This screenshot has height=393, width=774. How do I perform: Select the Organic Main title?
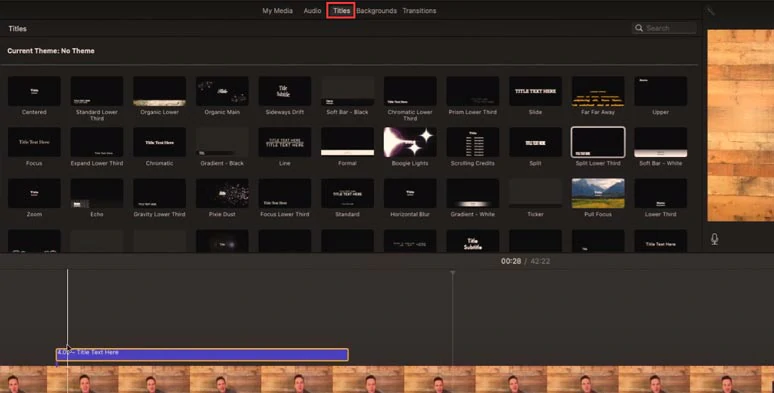click(222, 91)
